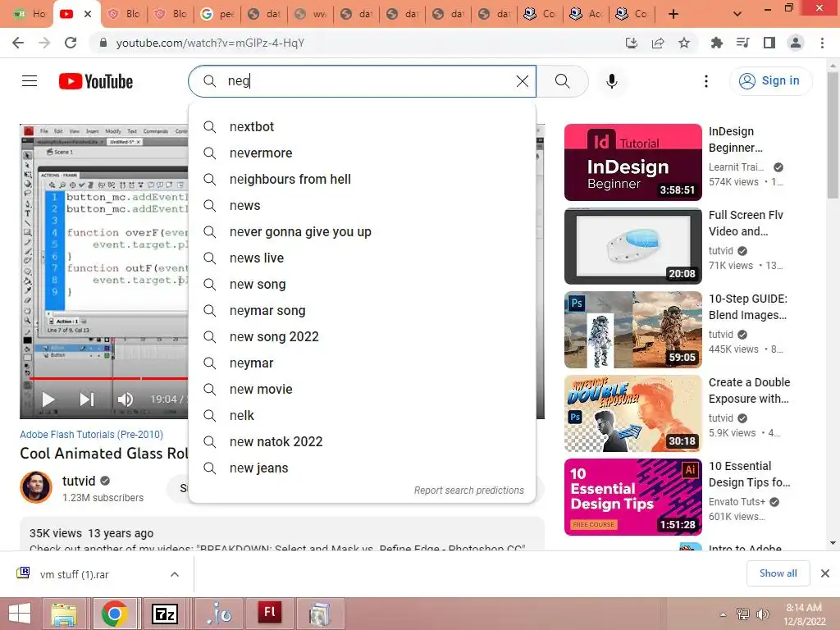Open the YouTube hamburger guide menu

coord(30,81)
